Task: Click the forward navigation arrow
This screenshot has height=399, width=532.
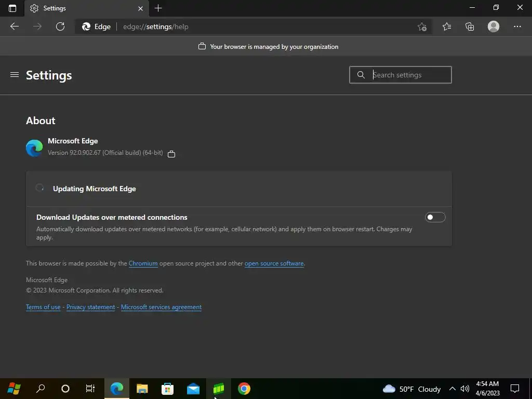Action: [37, 26]
